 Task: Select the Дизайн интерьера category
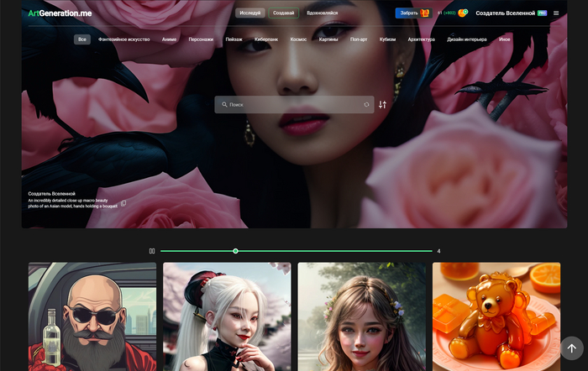pos(467,39)
